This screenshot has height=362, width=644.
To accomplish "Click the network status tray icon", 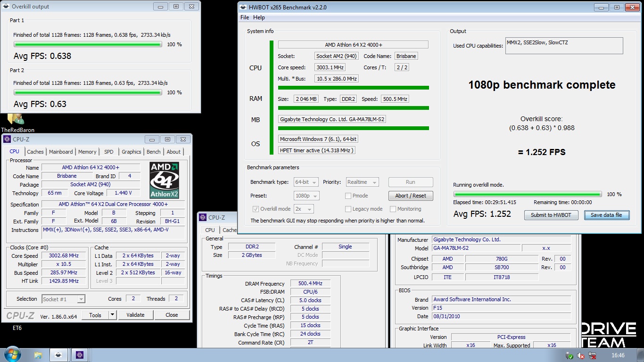I will [x=592, y=355].
